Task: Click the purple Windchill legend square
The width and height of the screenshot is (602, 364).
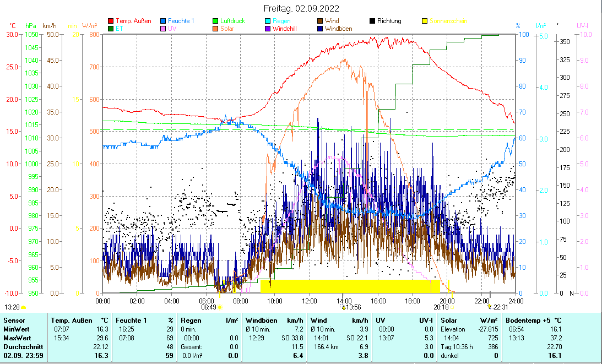Action: (x=268, y=29)
